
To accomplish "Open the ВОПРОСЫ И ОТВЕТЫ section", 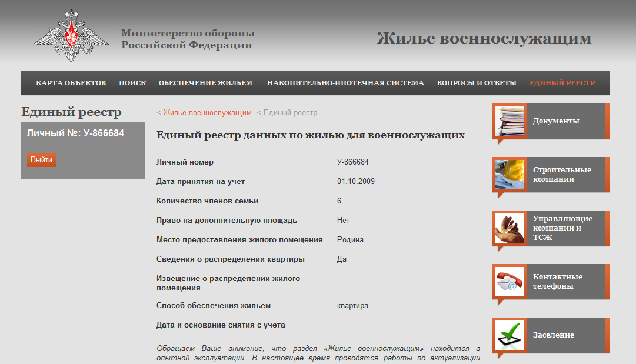I will click(x=477, y=83).
